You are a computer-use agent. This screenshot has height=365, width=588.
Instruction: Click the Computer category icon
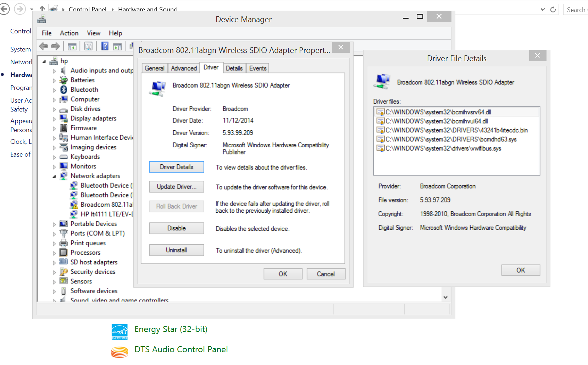coord(63,99)
